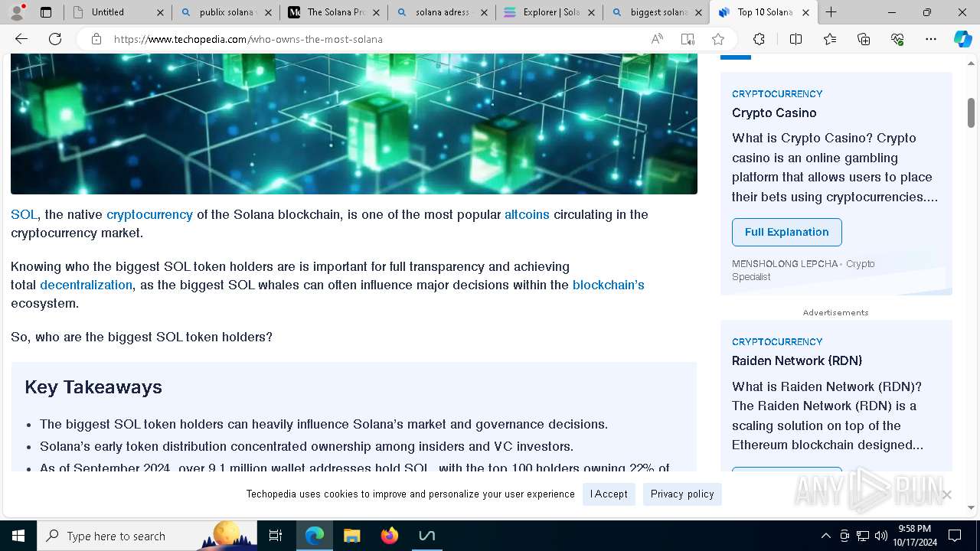Open a new tab with plus button
The image size is (980, 551).
[x=831, y=12]
